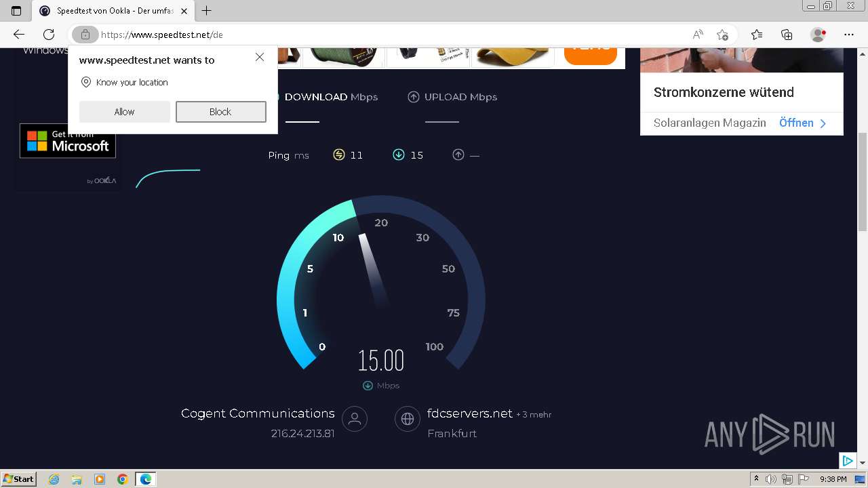This screenshot has height=488, width=868.
Task: Expand the +3 mehr server list
Action: pyautogui.click(x=534, y=415)
